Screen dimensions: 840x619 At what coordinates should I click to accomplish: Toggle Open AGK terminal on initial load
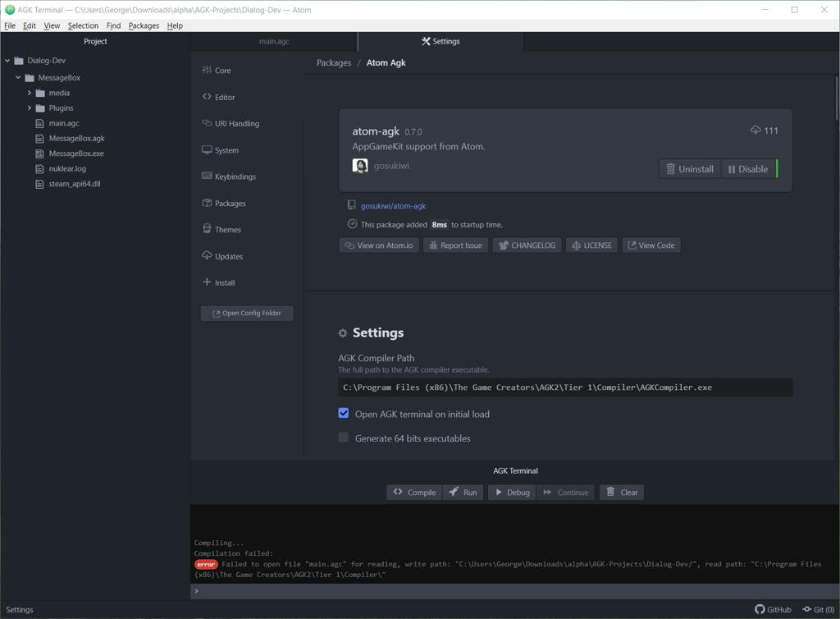tap(344, 413)
